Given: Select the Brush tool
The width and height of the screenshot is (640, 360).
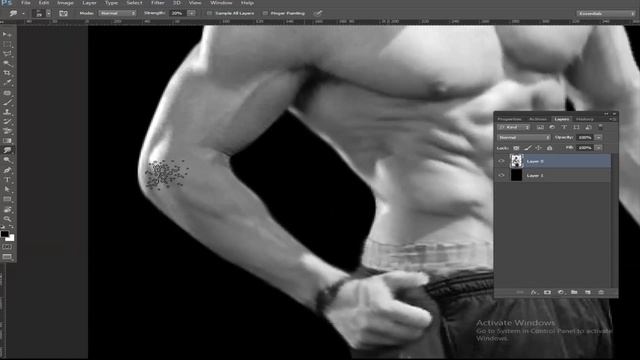Looking at the screenshot, I should click(7, 102).
